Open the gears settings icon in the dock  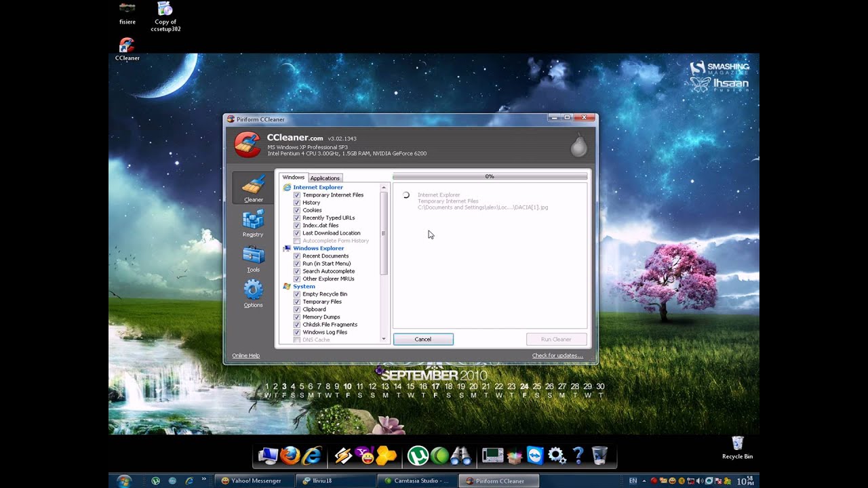coord(557,455)
